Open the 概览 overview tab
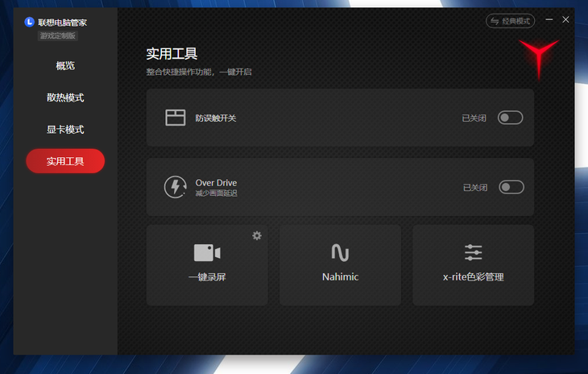 pos(65,66)
